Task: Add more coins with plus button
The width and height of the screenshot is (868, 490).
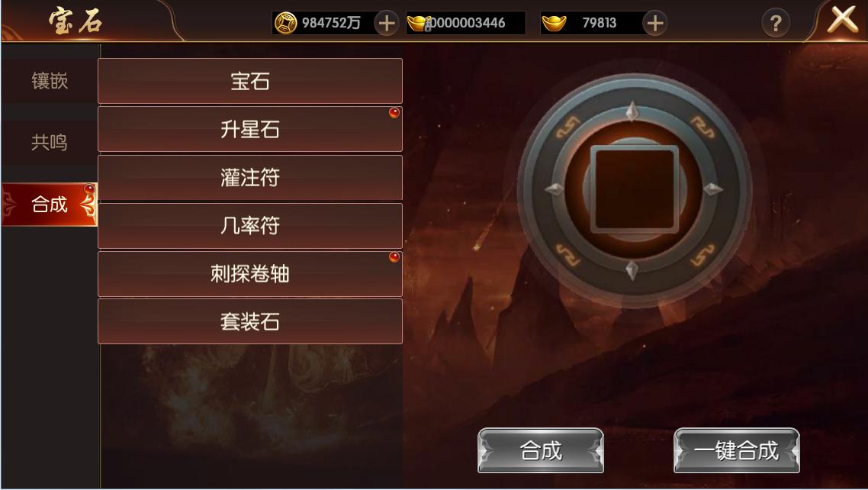Action: pyautogui.click(x=387, y=23)
